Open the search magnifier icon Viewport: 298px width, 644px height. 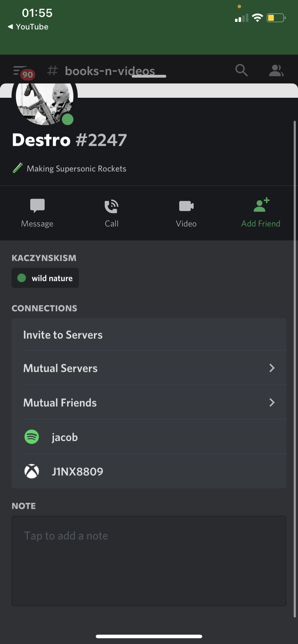pos(241,70)
